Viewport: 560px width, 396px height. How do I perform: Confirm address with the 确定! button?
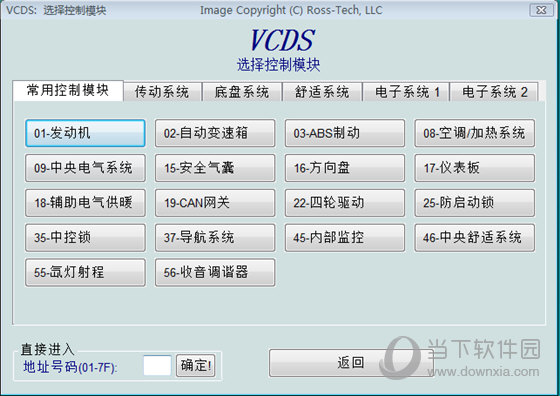(x=196, y=366)
